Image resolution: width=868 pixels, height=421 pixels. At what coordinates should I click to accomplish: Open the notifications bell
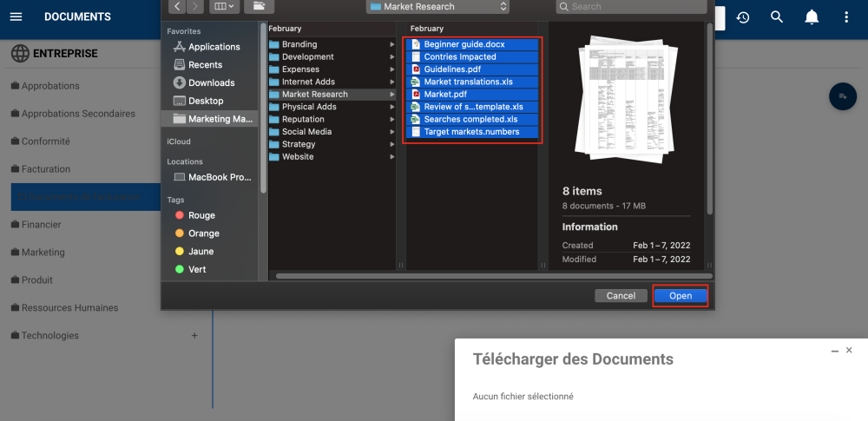click(812, 17)
